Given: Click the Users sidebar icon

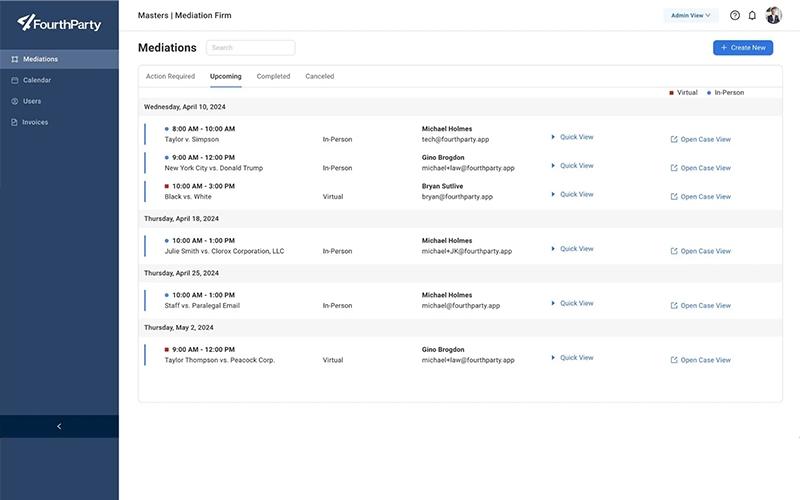Looking at the screenshot, I should pos(15,101).
